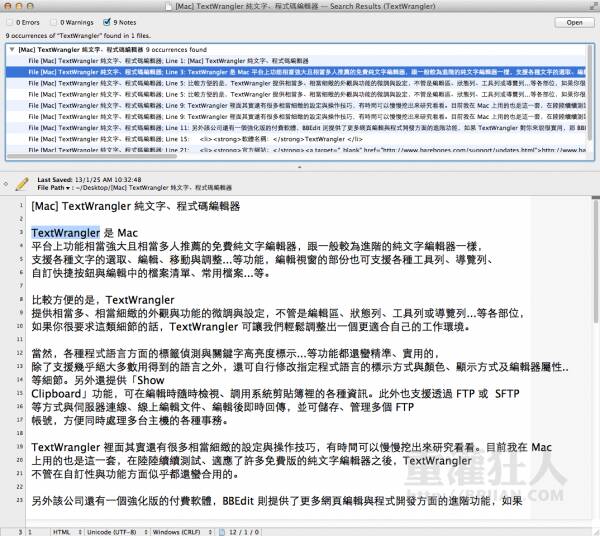Click the vertical scrollbar of results list
The image size is (600, 536).
[590, 92]
